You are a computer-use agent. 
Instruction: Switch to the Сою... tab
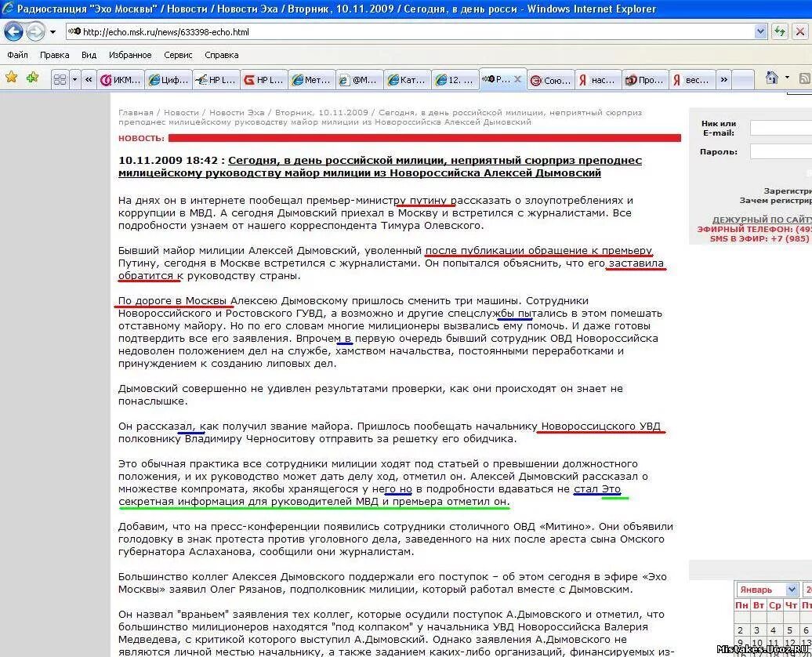click(x=551, y=80)
